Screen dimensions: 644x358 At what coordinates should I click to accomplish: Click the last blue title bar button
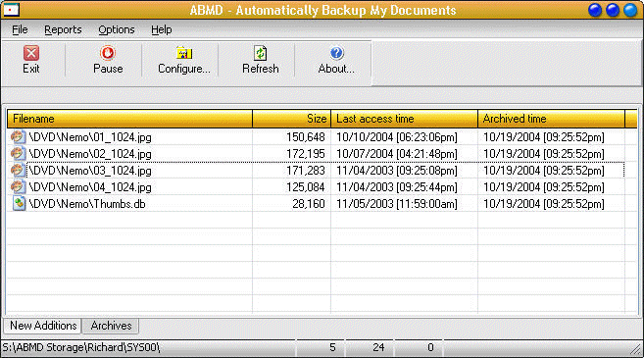[x=630, y=10]
